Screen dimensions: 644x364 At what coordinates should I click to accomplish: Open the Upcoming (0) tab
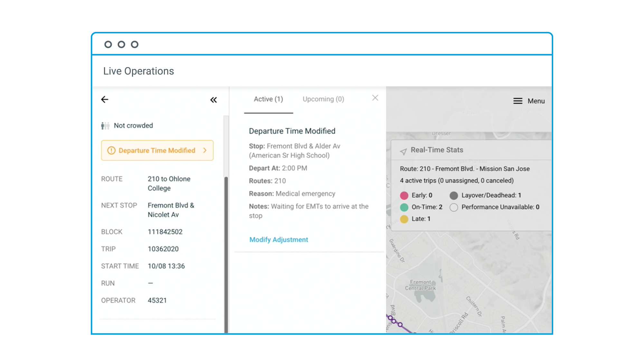click(x=323, y=99)
